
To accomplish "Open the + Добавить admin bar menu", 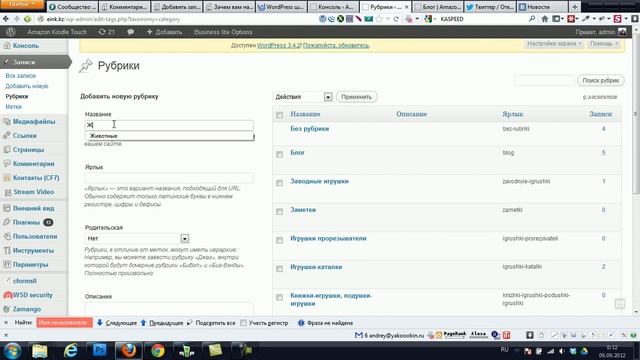I will point(164,32).
